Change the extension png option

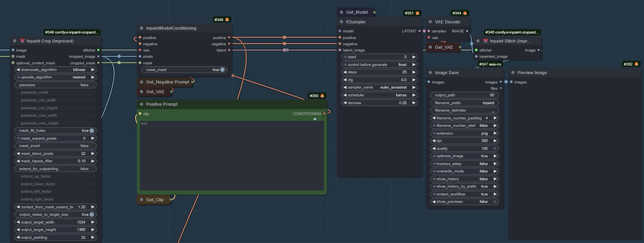pyautogui.click(x=464, y=133)
